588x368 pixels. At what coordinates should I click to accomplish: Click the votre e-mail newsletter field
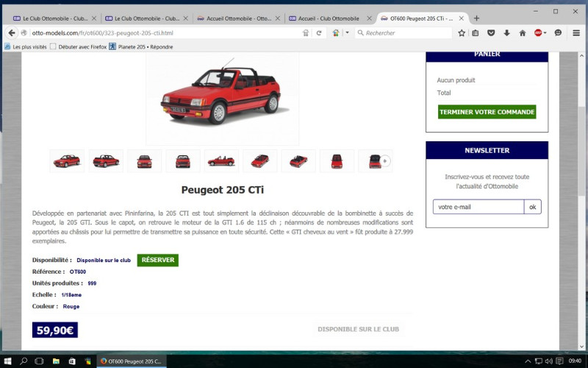478,207
